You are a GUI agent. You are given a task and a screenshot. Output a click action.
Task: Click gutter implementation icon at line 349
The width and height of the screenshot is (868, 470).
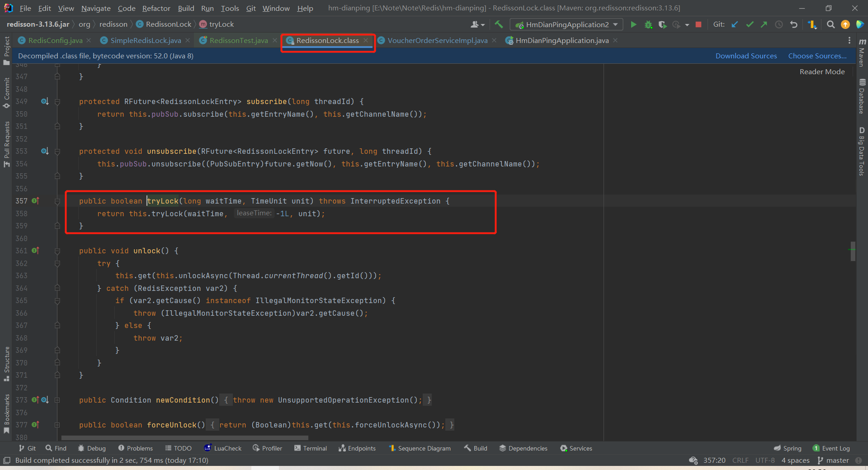point(45,101)
